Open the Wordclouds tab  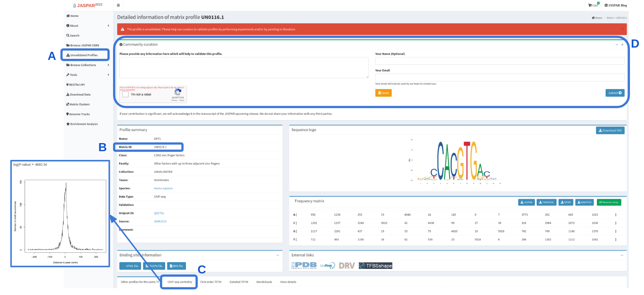point(264,282)
